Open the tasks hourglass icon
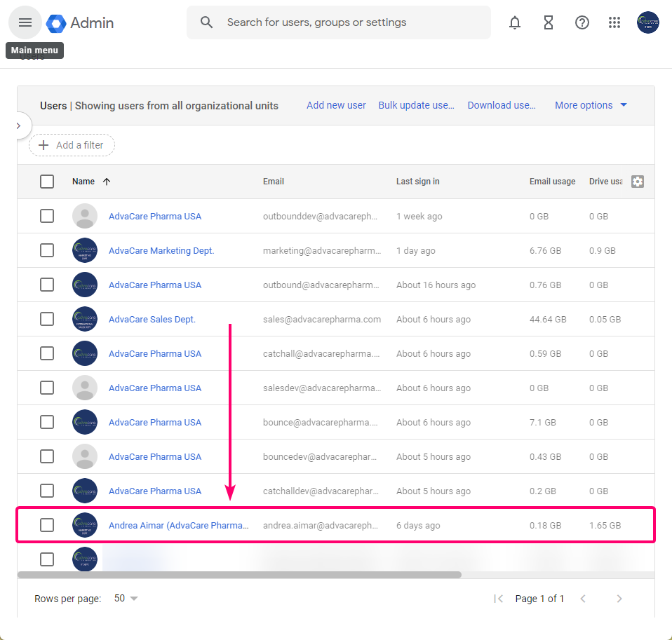The height and width of the screenshot is (640, 672). [548, 22]
